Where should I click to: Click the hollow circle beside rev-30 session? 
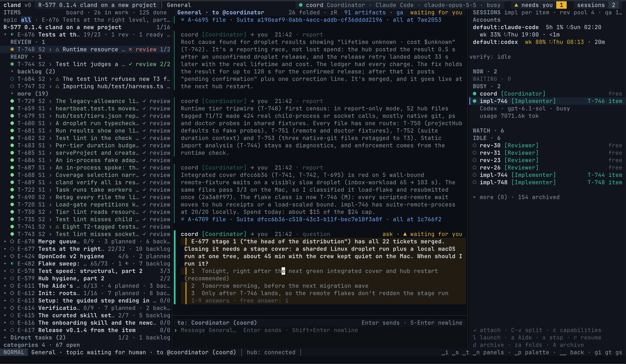pos(475,145)
